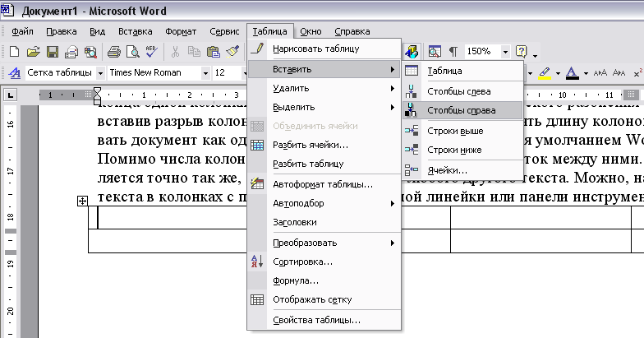Expand the font color dropdown arrow

[x=586, y=73]
